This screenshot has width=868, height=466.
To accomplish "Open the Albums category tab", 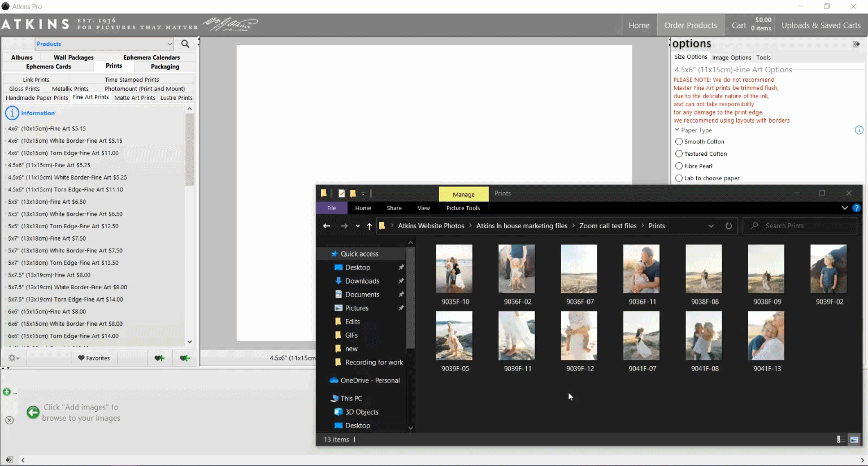I will point(22,58).
